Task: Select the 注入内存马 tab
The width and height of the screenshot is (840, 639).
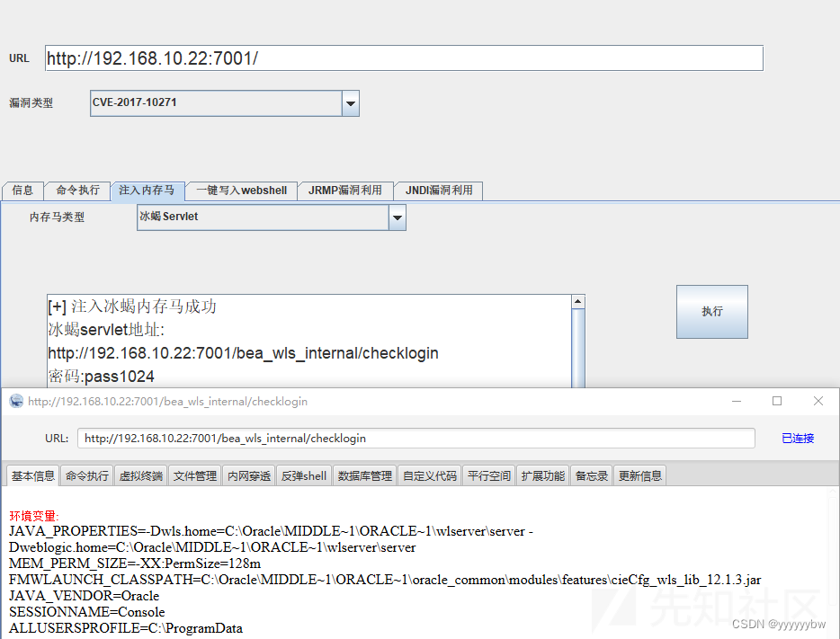Action: 147,191
